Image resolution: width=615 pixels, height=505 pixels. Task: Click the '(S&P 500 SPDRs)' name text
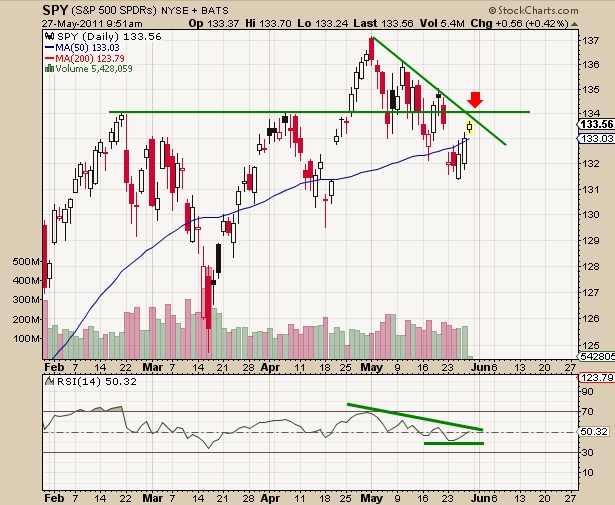pos(114,10)
